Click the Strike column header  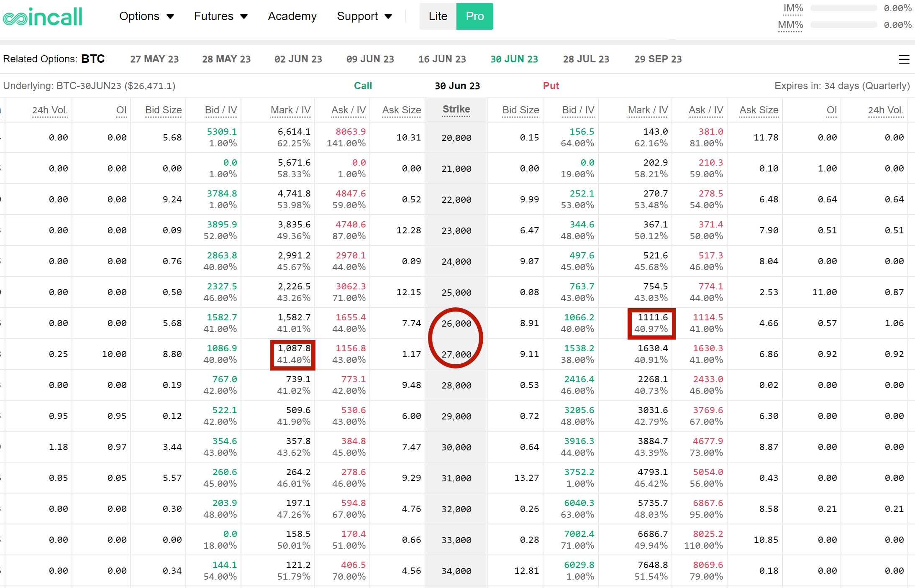point(456,110)
